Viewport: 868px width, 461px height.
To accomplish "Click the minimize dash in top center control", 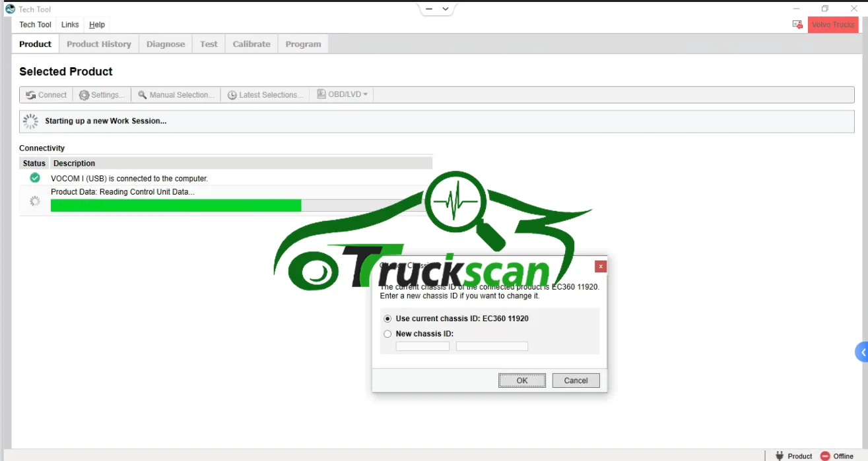I will (429, 9).
